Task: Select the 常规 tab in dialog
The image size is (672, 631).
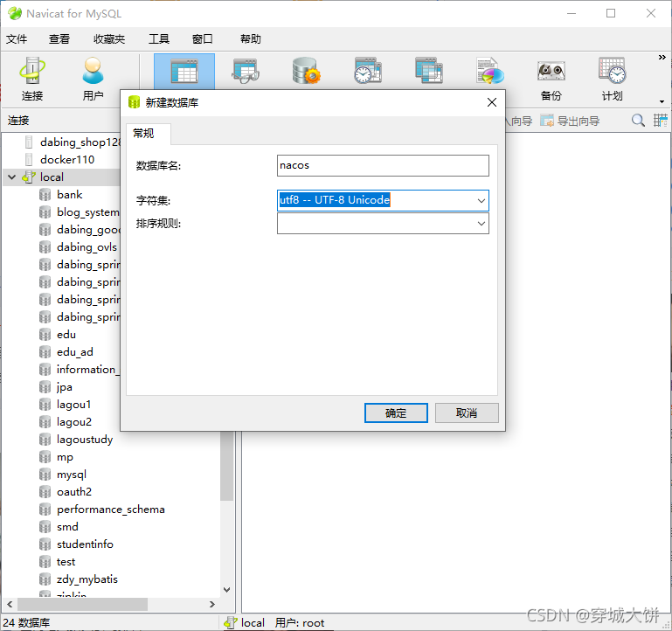Action: pos(148,134)
